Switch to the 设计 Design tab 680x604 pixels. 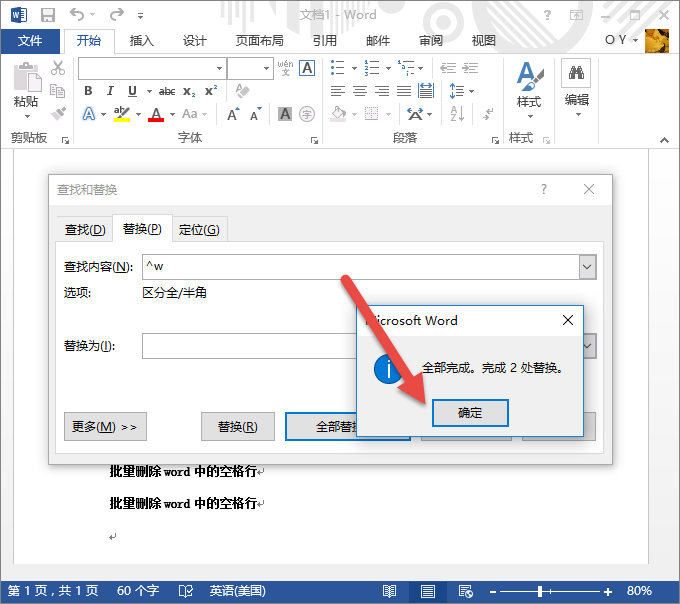[x=195, y=41]
